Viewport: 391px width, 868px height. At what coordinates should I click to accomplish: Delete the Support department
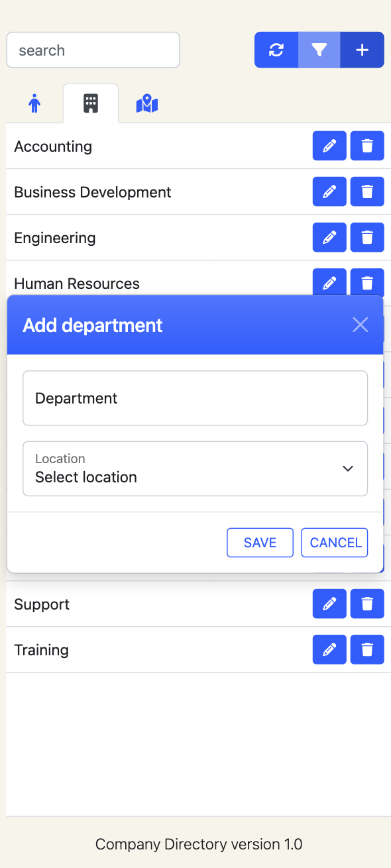[367, 604]
